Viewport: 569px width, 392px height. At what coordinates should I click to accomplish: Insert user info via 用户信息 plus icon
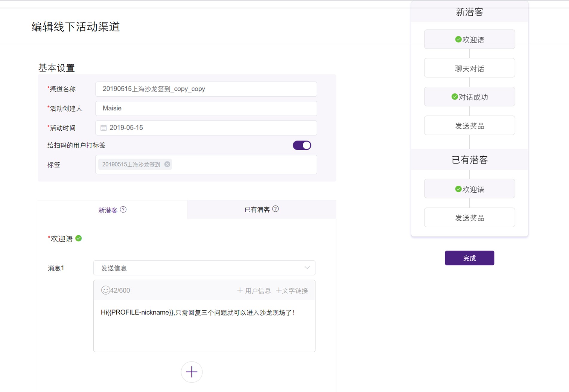(253, 290)
